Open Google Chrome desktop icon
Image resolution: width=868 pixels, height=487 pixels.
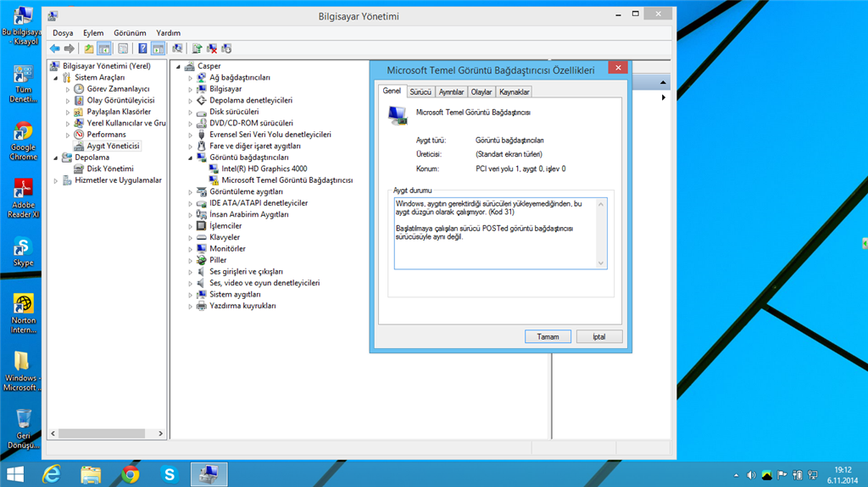tap(23, 141)
